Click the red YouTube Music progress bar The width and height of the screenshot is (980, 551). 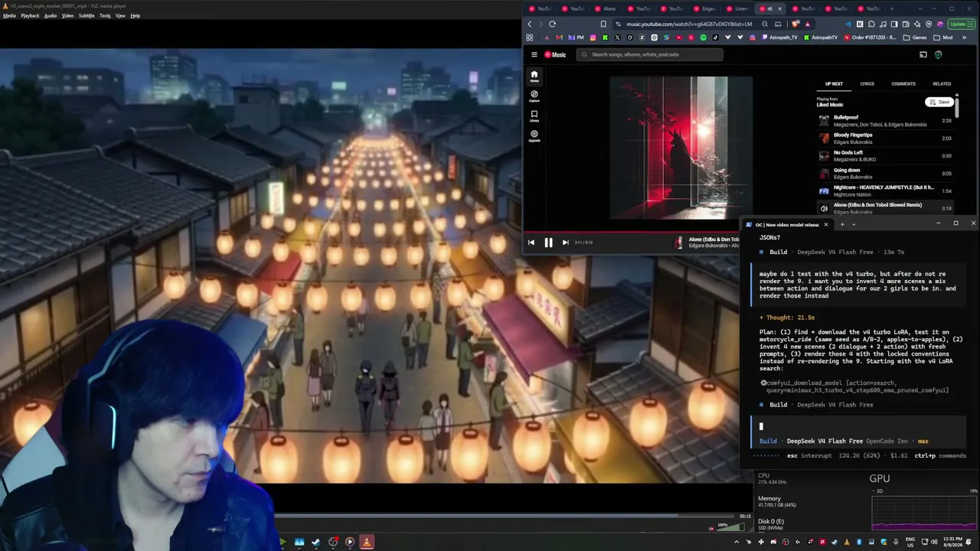tap(632, 231)
